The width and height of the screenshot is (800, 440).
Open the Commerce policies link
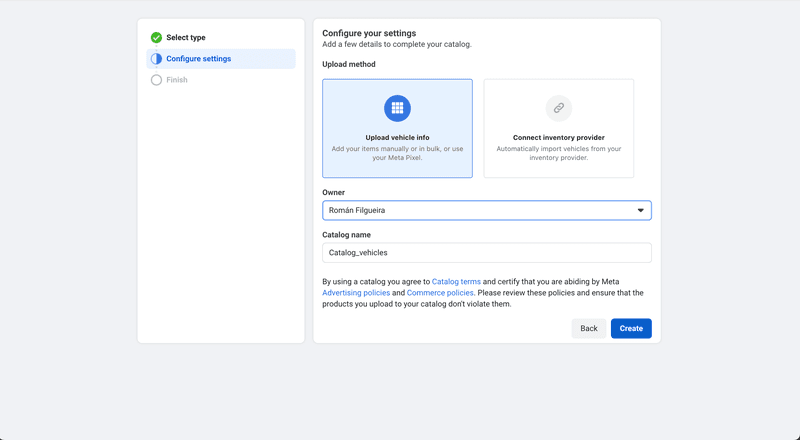tap(440, 292)
